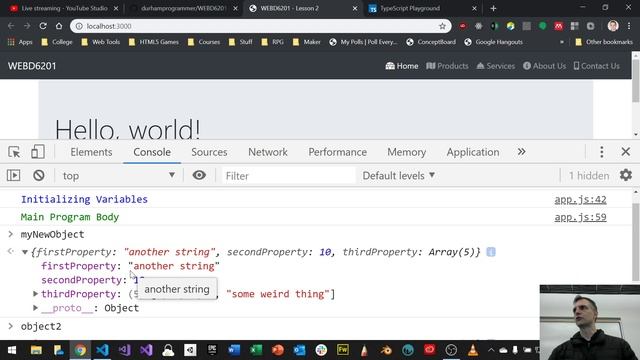Screen dimensions: 640x360
Task: Create live expression with the eye icon
Action: pos(199,175)
